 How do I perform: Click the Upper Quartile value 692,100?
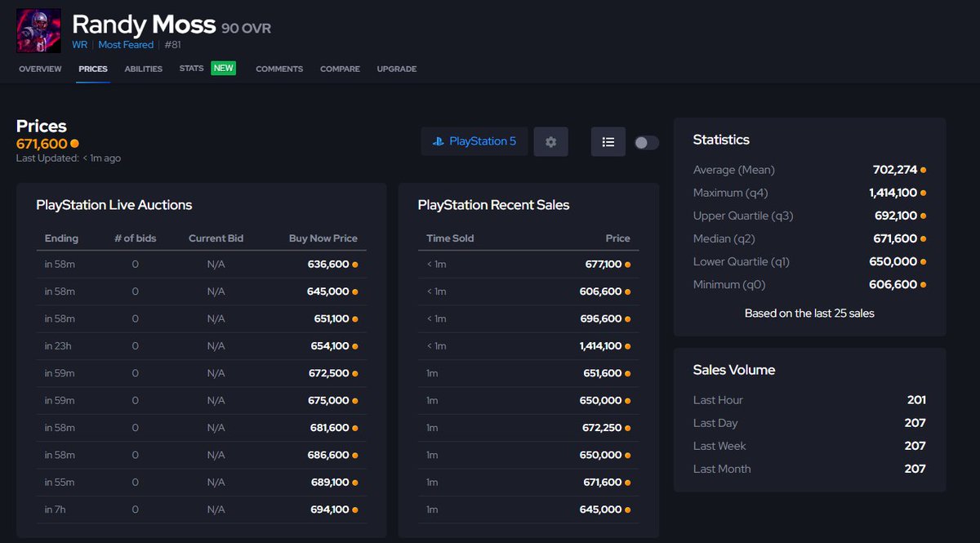(897, 216)
